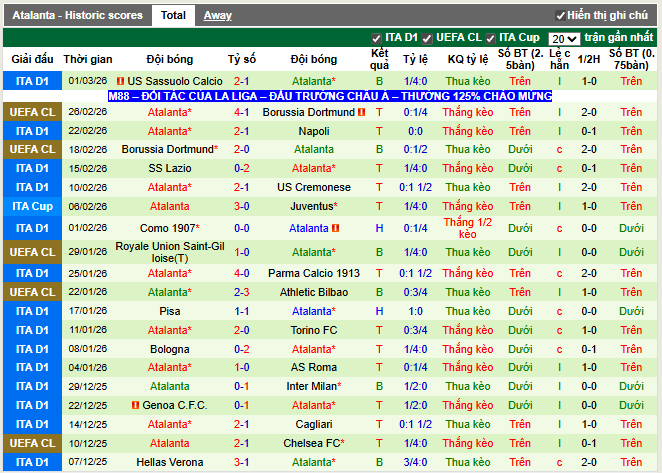Toggle the Hiển thị ghi chú checkbox
This screenshot has height=473, width=662.
[x=560, y=16]
